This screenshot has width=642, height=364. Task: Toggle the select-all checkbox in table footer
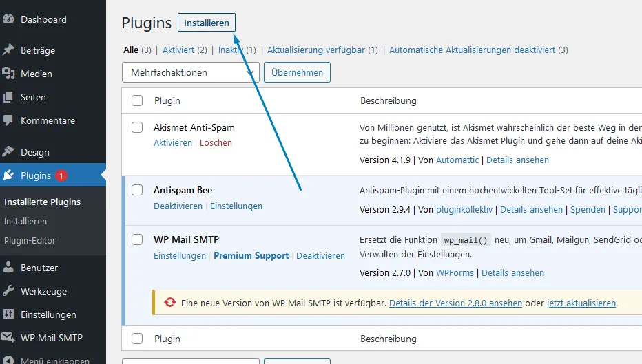pyautogui.click(x=137, y=339)
